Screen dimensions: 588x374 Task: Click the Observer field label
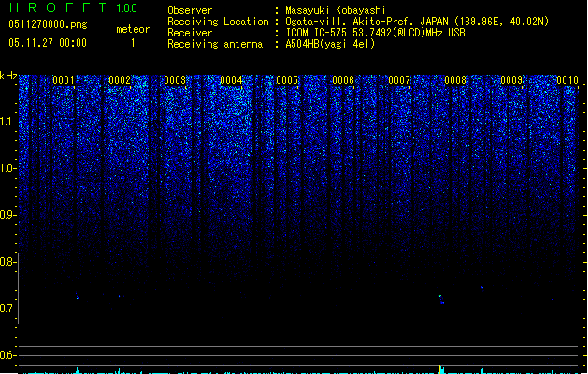(190, 10)
